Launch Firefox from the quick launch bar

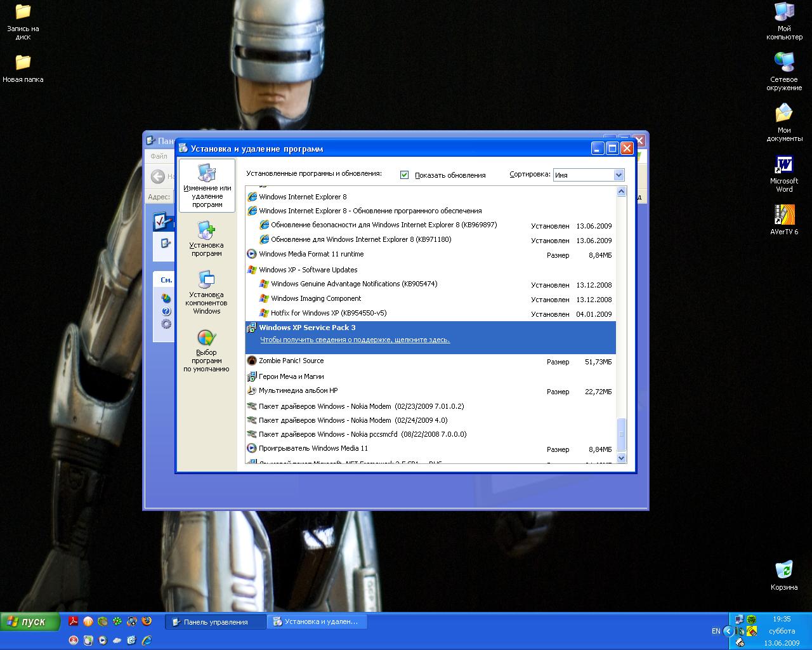[147, 621]
